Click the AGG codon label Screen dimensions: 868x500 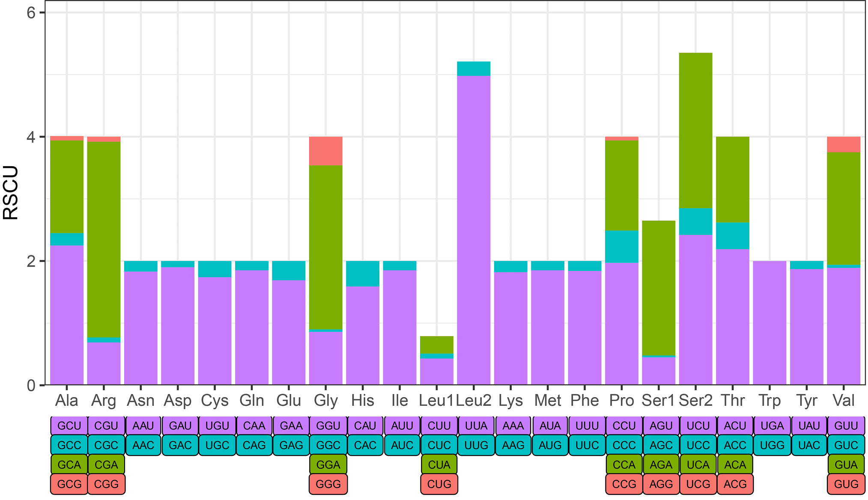point(661,484)
